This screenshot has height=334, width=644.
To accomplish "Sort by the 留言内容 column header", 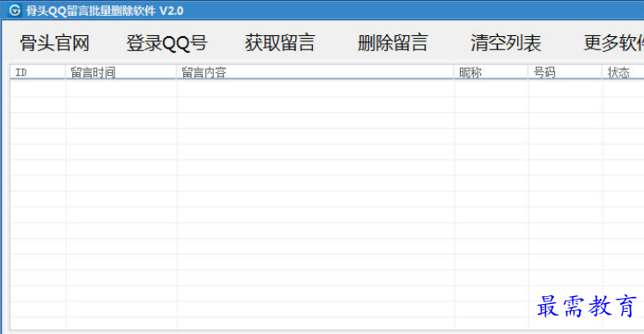I will pyautogui.click(x=315, y=72).
